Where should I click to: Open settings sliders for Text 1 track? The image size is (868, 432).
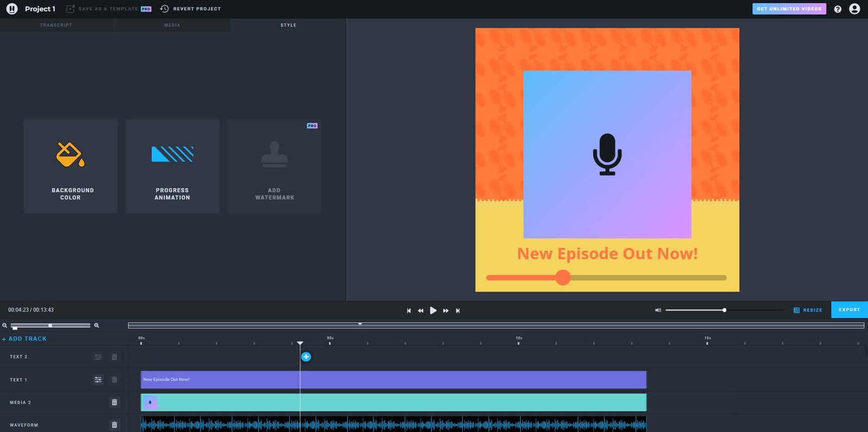98,380
